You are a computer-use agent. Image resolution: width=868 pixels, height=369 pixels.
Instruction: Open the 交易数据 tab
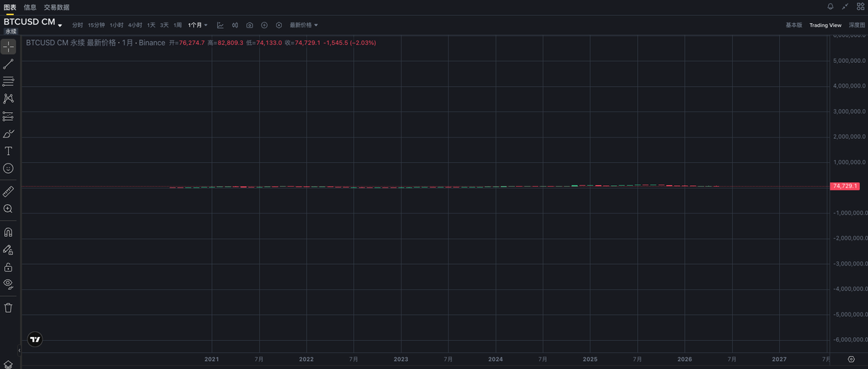(56, 7)
